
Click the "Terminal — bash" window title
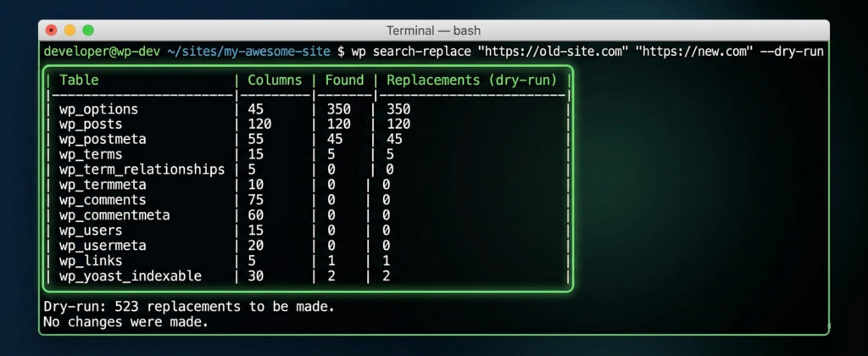click(433, 31)
